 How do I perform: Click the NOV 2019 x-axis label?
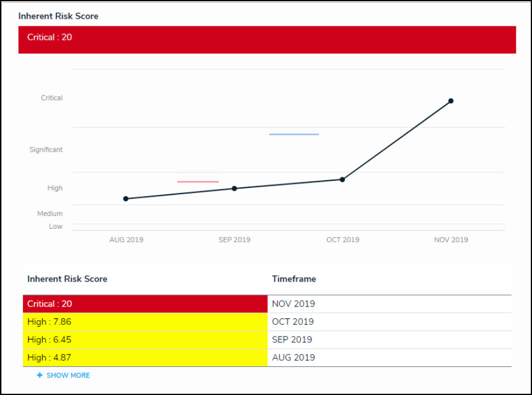tap(451, 240)
